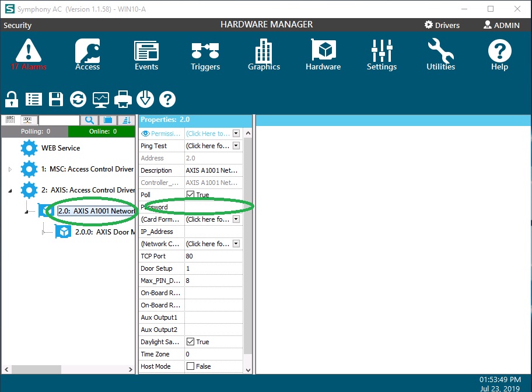532x392 pixels.
Task: Click the Permissions eye icon
Action: [145, 134]
